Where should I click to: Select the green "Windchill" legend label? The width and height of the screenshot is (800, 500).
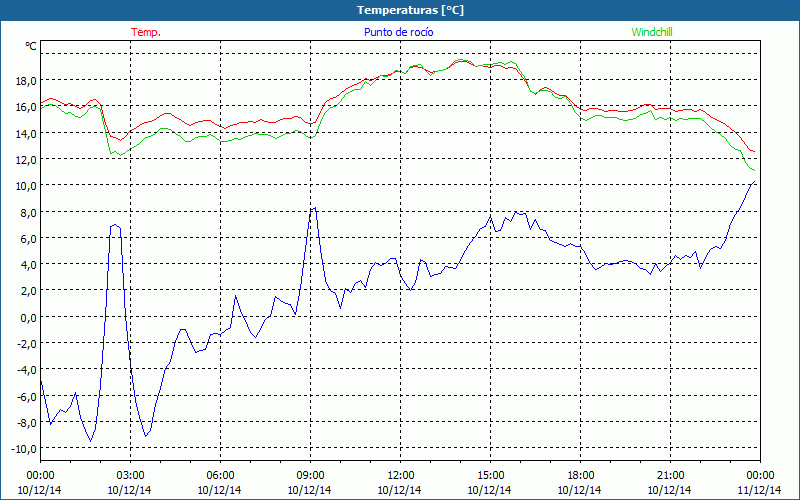click(x=652, y=32)
